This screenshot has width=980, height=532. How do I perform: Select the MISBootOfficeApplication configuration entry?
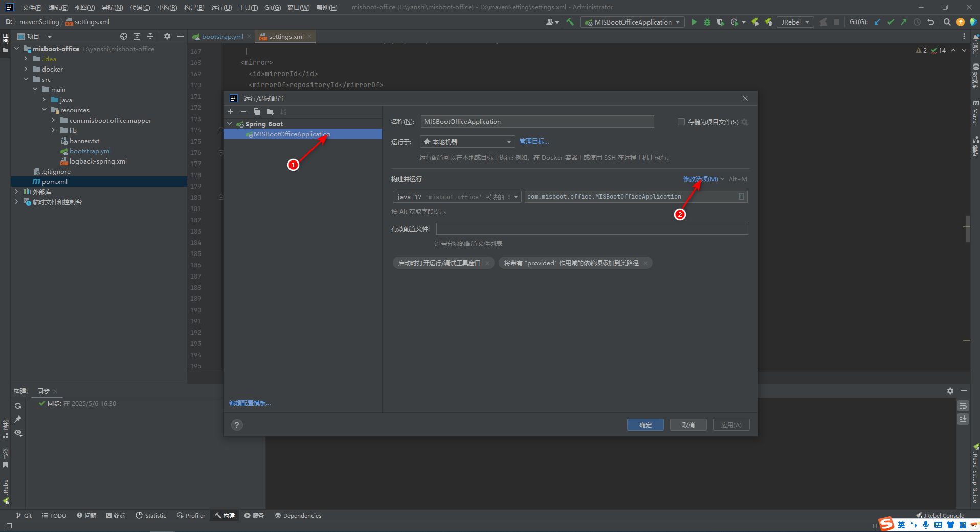tap(303, 134)
